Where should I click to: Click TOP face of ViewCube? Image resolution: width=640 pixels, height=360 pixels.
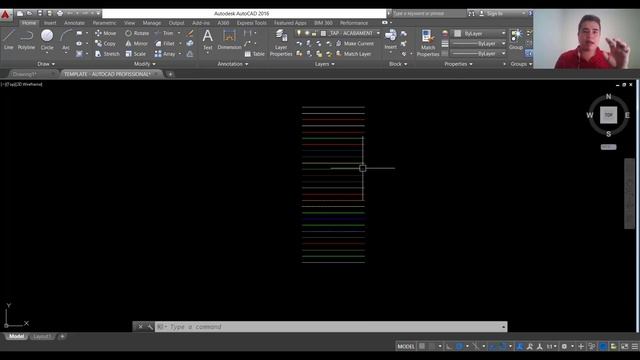coord(608,115)
